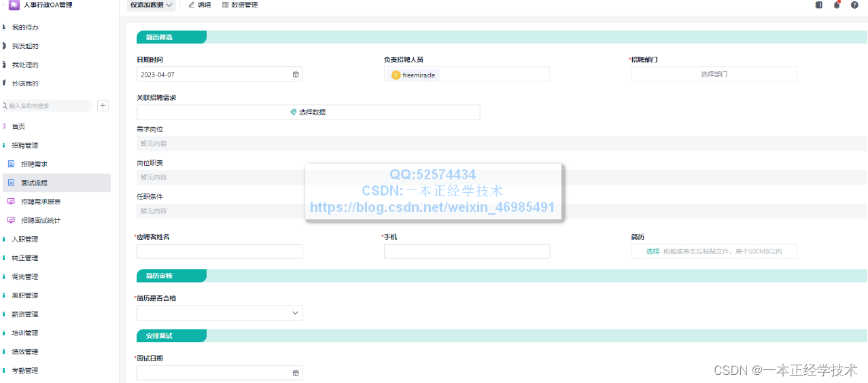Open calendar picker for 面试日期 field
This screenshot has height=383, width=868.
(x=296, y=373)
